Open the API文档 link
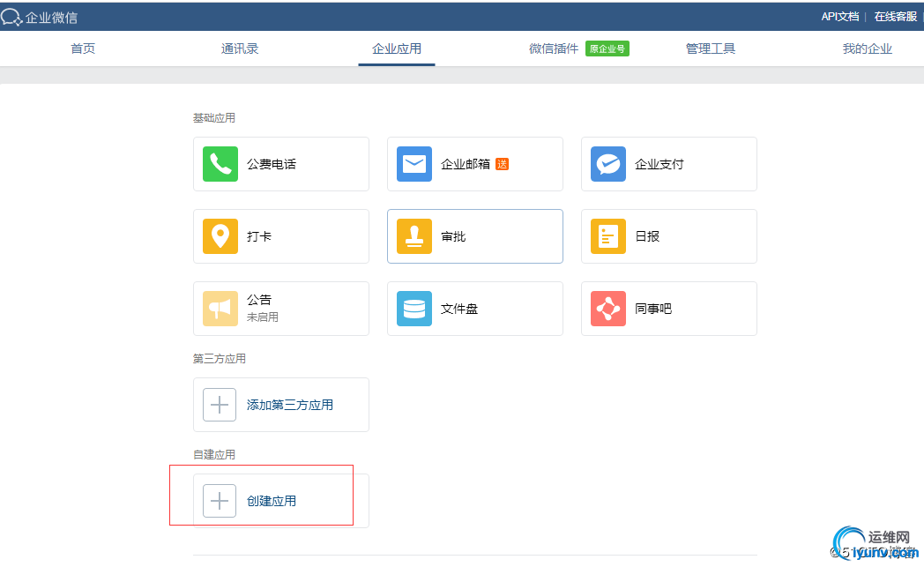 (839, 16)
